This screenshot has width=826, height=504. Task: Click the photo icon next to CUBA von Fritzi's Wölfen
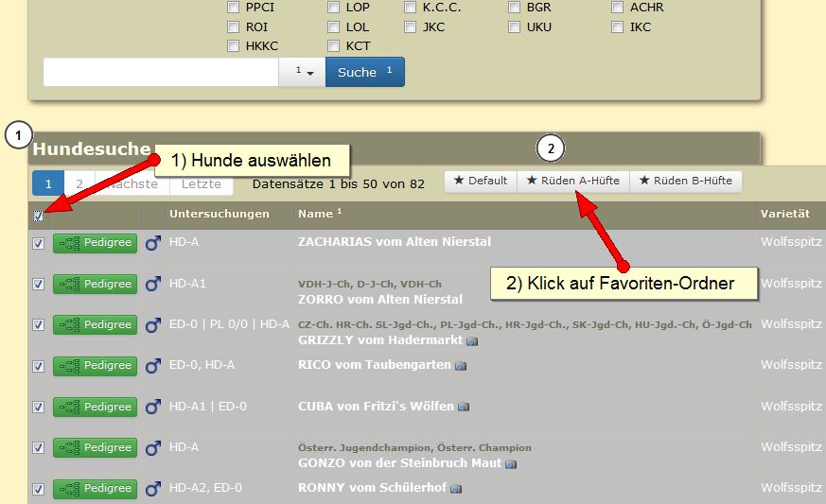pyautogui.click(x=464, y=407)
